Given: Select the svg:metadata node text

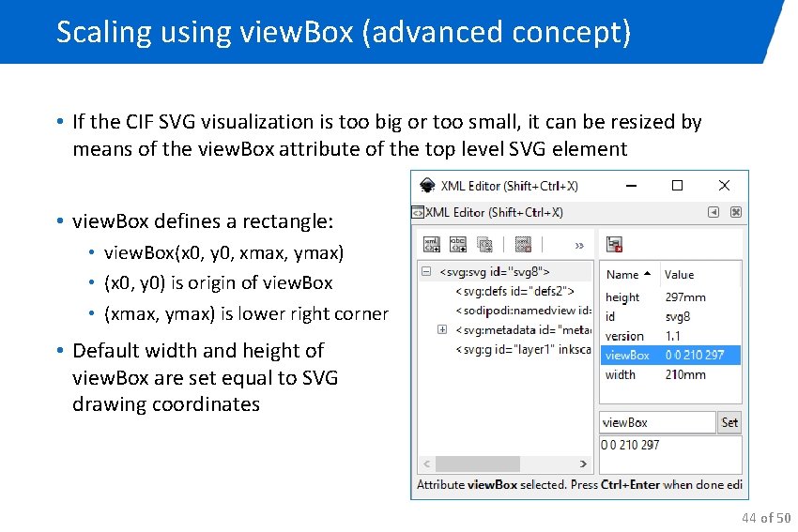Looking at the screenshot, I should 524,330.
